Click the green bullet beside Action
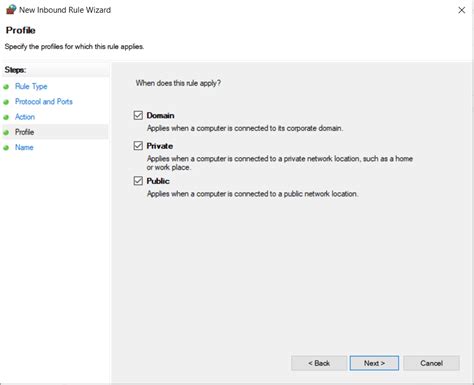 tap(6, 117)
